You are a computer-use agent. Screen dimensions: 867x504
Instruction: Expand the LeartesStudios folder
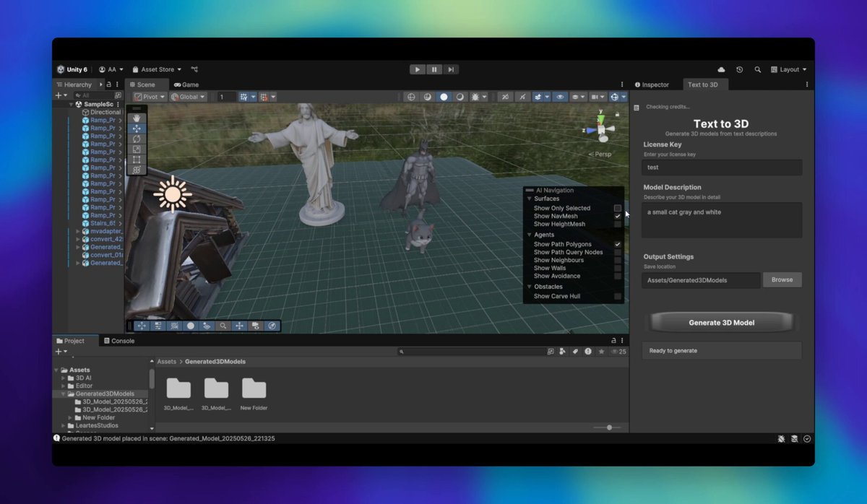point(64,425)
